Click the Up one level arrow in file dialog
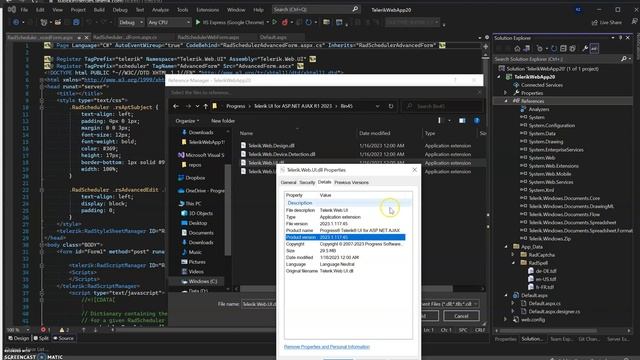The height and width of the screenshot is (360, 640). (205, 106)
